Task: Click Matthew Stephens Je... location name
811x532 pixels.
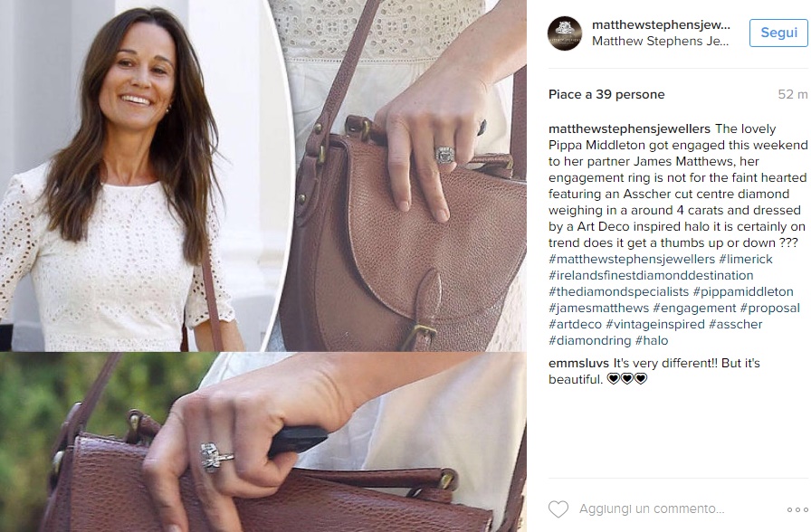Action: (x=660, y=42)
